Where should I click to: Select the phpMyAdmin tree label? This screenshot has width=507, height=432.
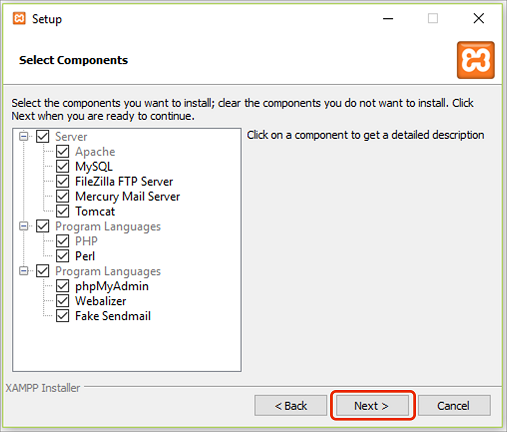click(x=112, y=286)
